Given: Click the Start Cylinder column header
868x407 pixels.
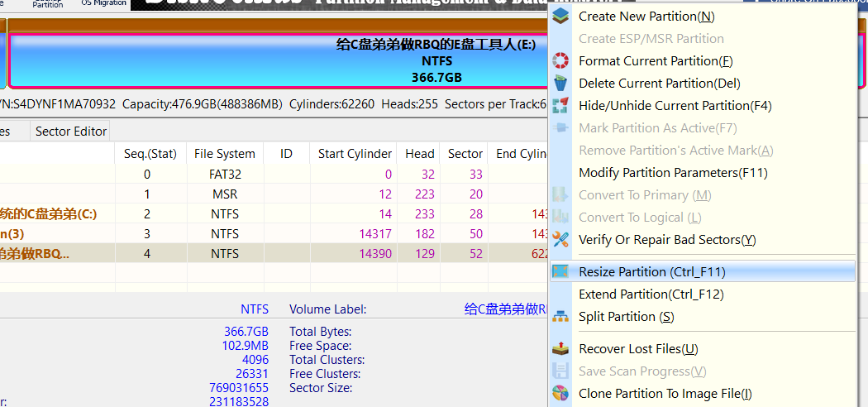Looking at the screenshot, I should [x=355, y=154].
